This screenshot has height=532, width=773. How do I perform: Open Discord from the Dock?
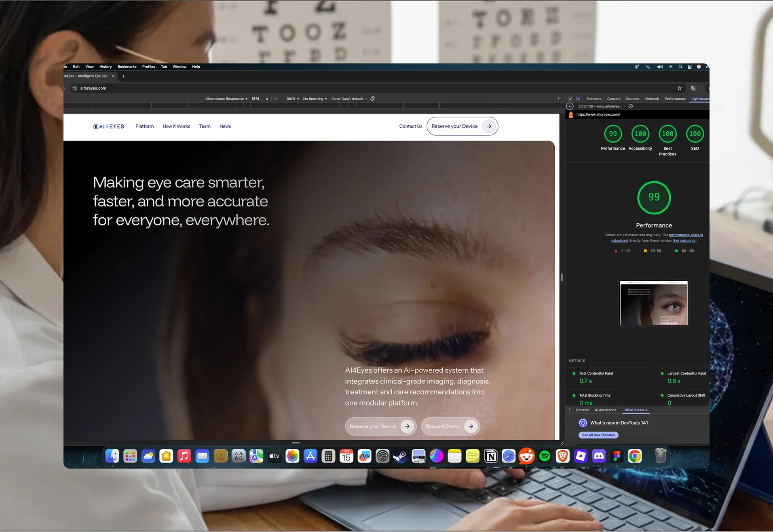[599, 456]
